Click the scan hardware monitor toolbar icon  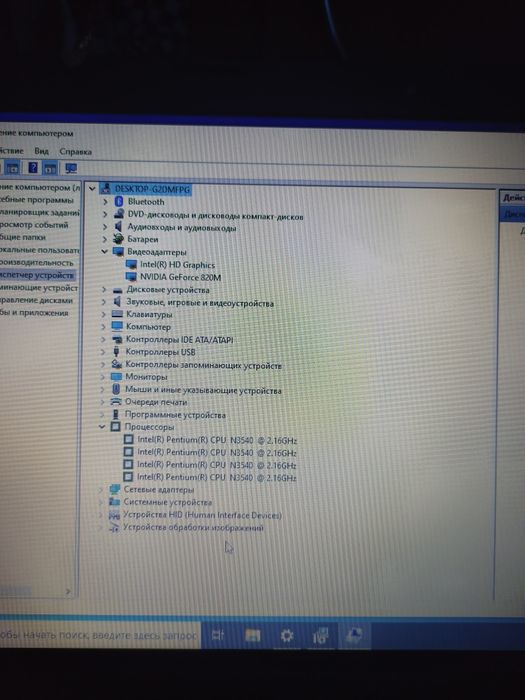tap(71, 168)
